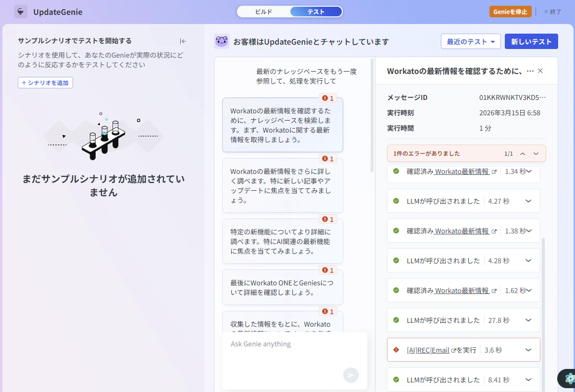This screenshot has width=575, height=392.
Task: Click the truncated message ID 01KKRWNKTV3KD5…
Action: coord(512,98)
